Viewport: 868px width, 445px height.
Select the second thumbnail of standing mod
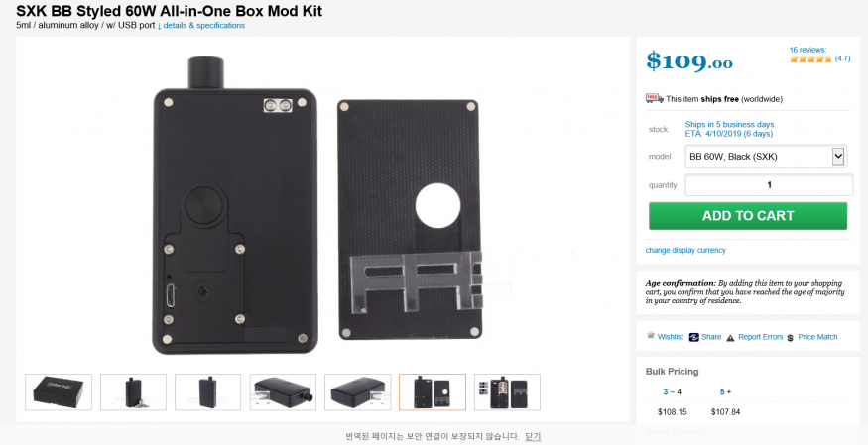point(133,391)
